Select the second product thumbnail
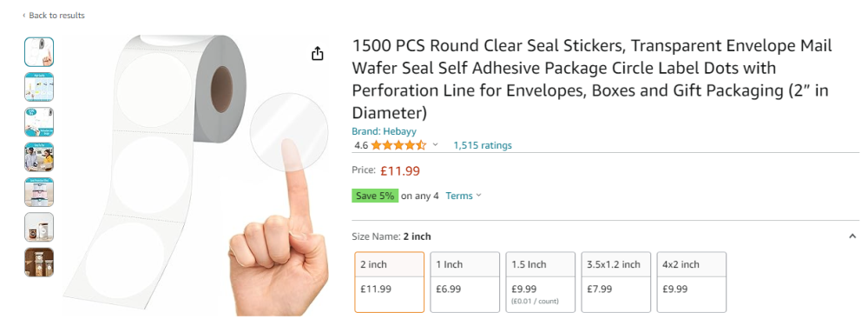Image resolution: width=868 pixels, height=319 pixels. pos(39,87)
